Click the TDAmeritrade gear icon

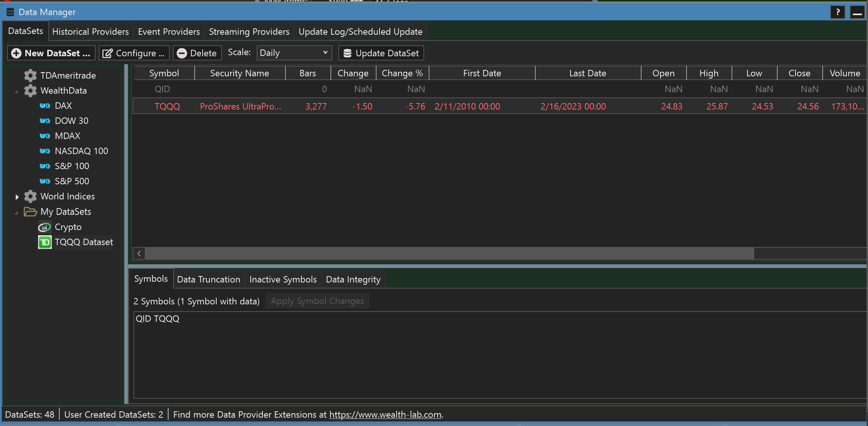[x=30, y=75]
